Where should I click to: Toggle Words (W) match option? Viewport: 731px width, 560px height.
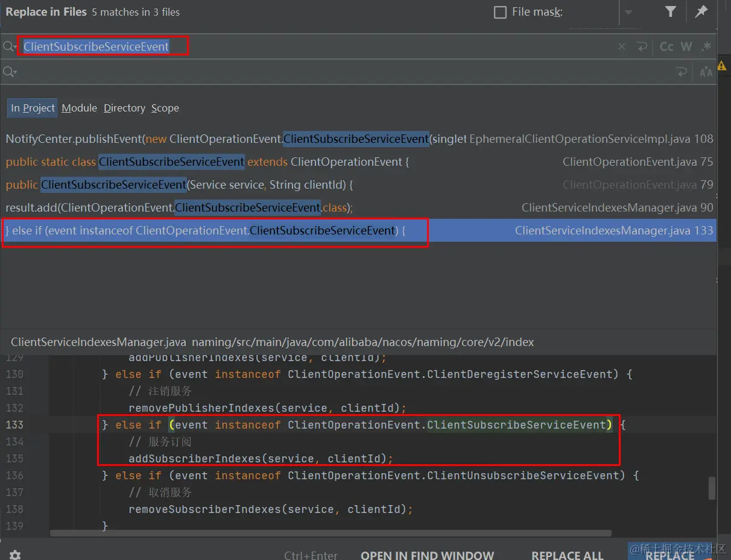(x=686, y=46)
